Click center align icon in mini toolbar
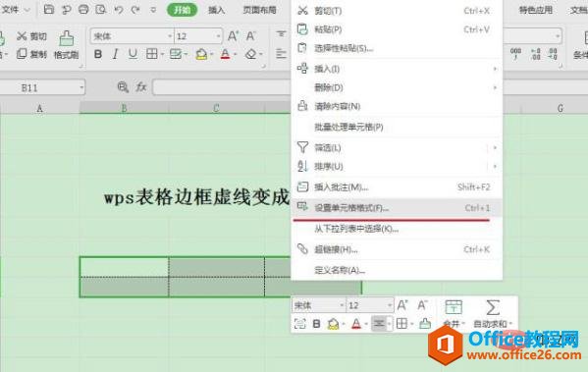The width and height of the screenshot is (588, 372). [379, 323]
